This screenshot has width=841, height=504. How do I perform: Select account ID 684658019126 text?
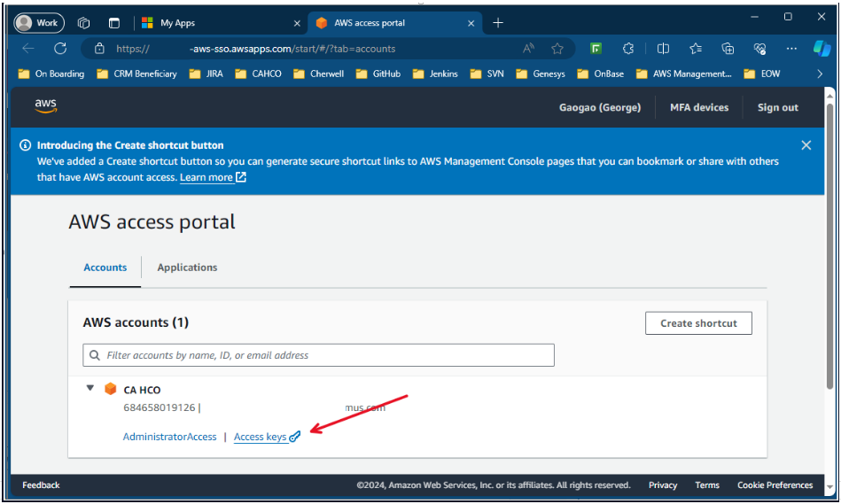(x=160, y=408)
